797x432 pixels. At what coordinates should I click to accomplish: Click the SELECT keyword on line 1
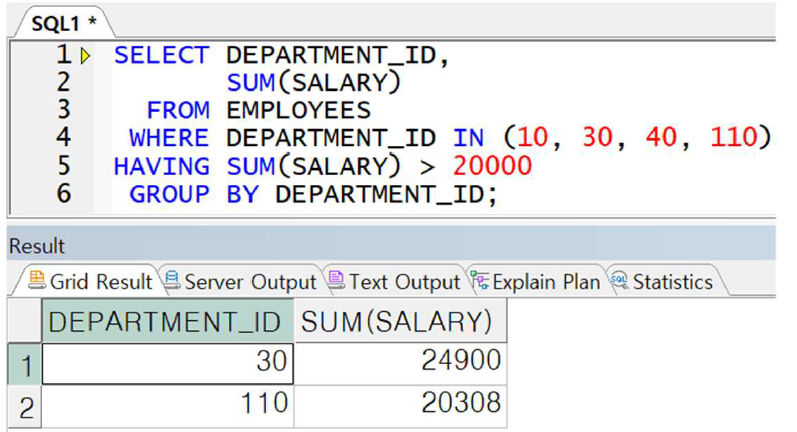[162, 55]
